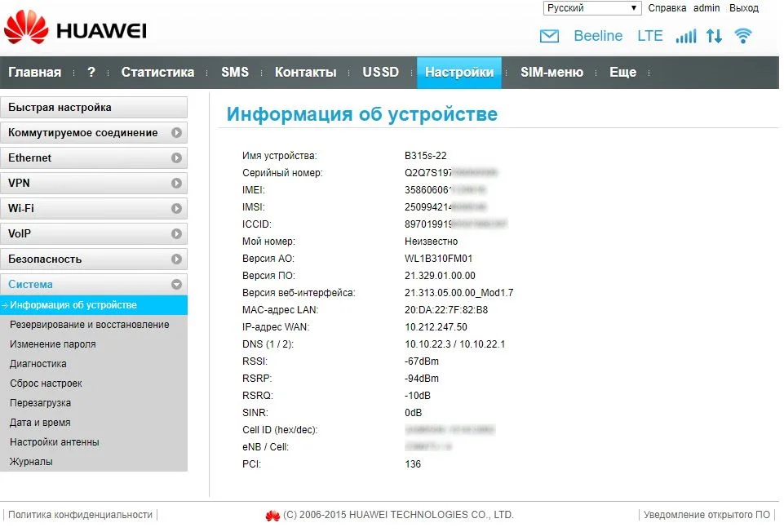The width and height of the screenshot is (784, 532).
Task: Click the Beeline operator name
Action: [x=598, y=36]
